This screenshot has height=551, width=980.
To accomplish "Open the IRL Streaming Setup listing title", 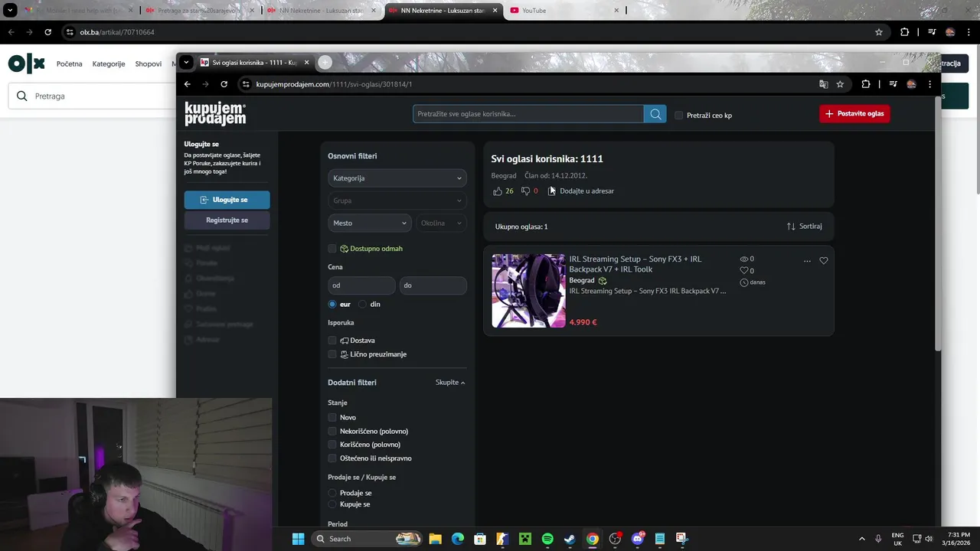I will 635,264.
